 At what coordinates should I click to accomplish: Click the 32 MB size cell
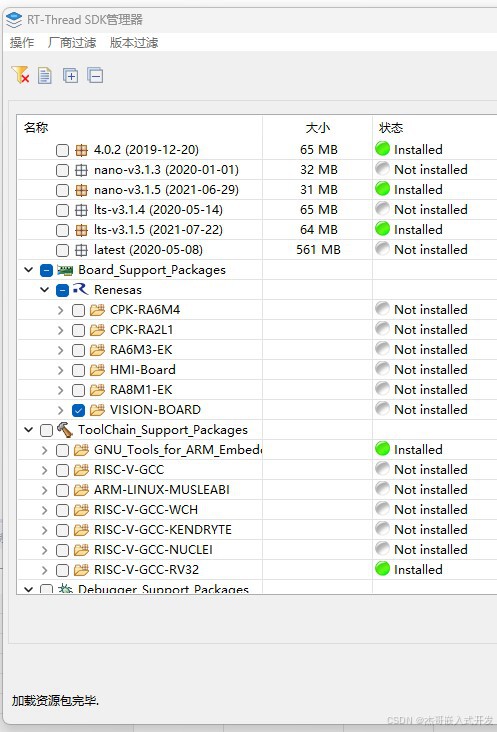coord(319,169)
